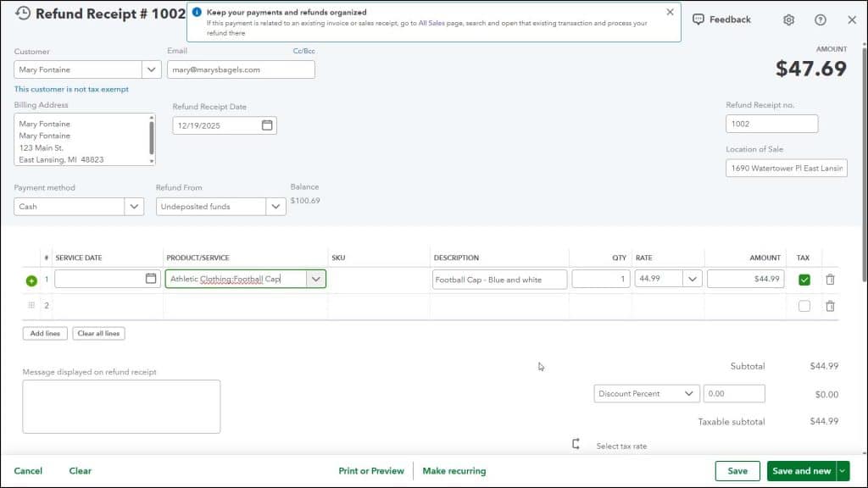This screenshot has width=868, height=488.
Task: Click the Balance $100.69 value
Action: [305, 201]
